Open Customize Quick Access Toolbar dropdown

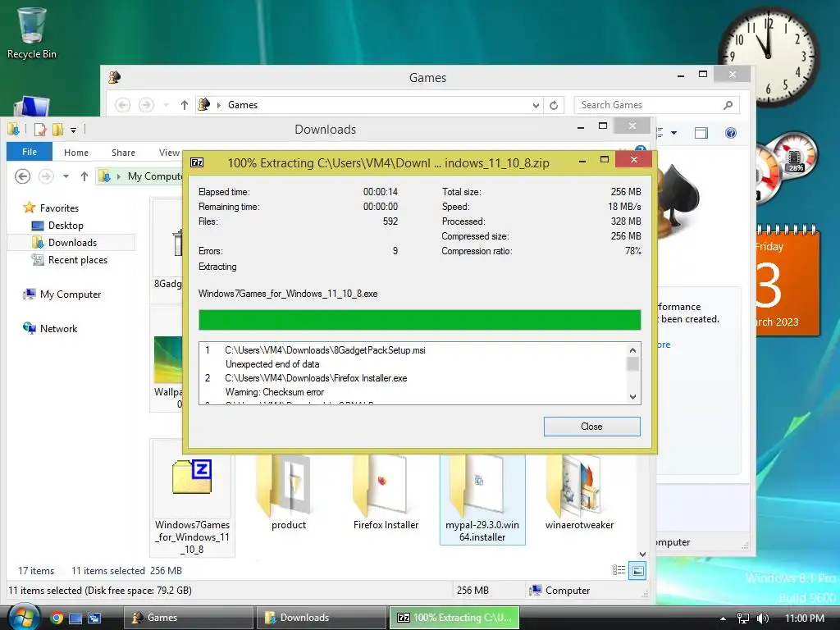coord(73,130)
